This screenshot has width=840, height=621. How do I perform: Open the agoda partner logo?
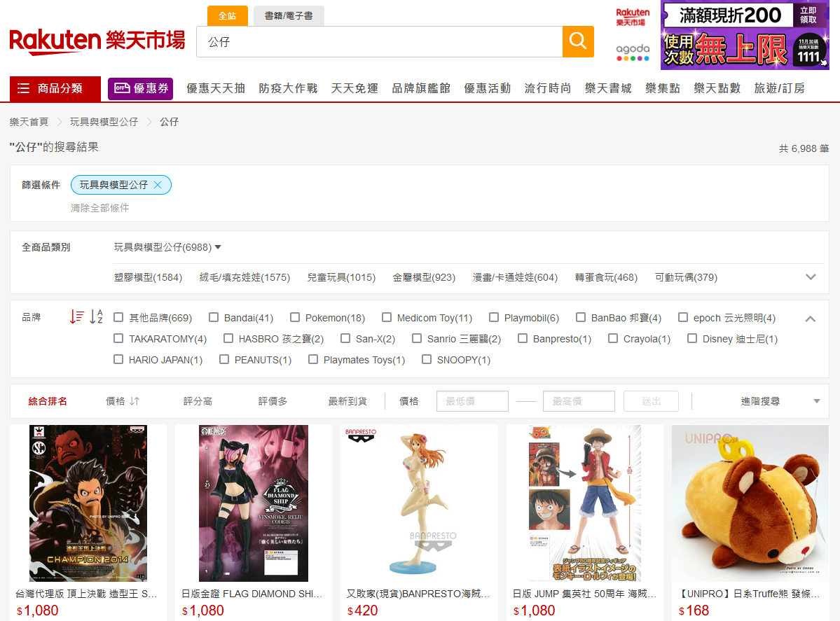point(633,53)
